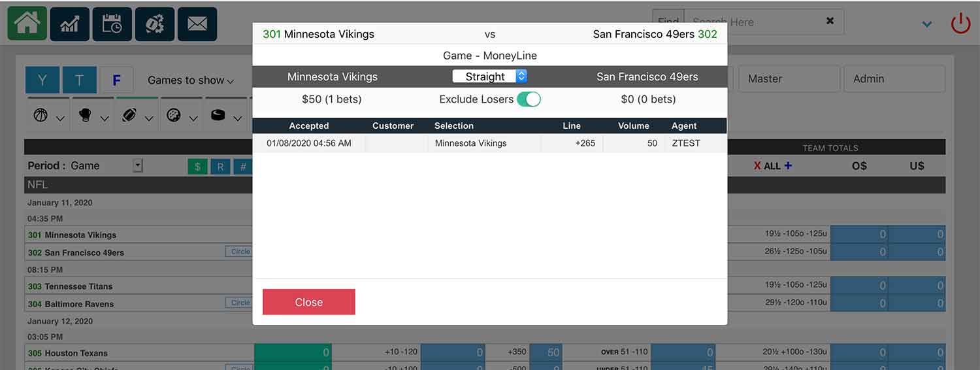Expand the football sport chevron
The width and height of the screenshot is (980, 370).
click(x=149, y=118)
